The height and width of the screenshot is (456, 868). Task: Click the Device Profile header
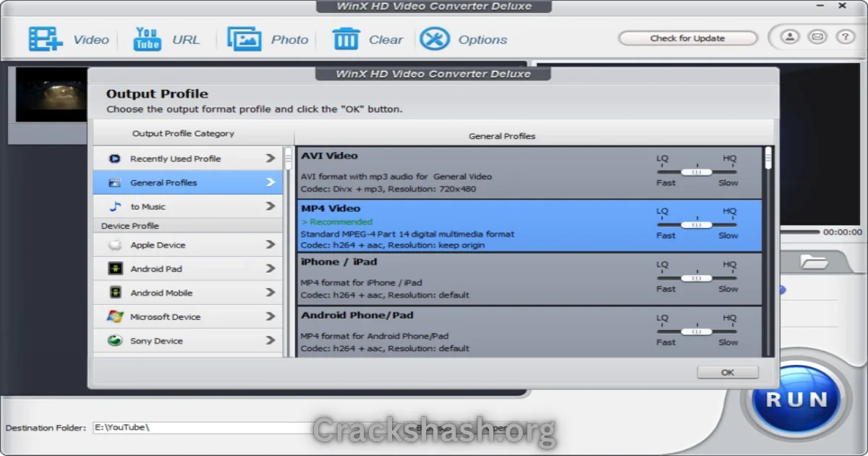click(130, 226)
